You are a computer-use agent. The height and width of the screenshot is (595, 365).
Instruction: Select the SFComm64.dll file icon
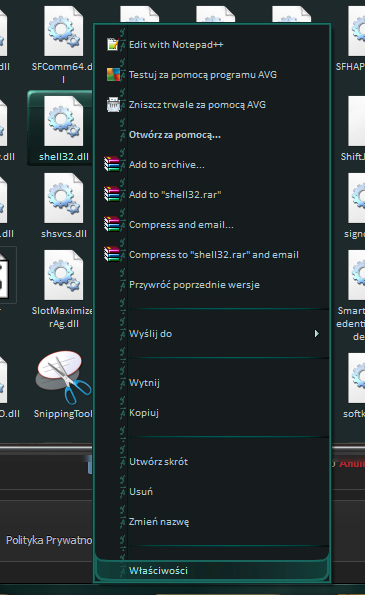63,31
